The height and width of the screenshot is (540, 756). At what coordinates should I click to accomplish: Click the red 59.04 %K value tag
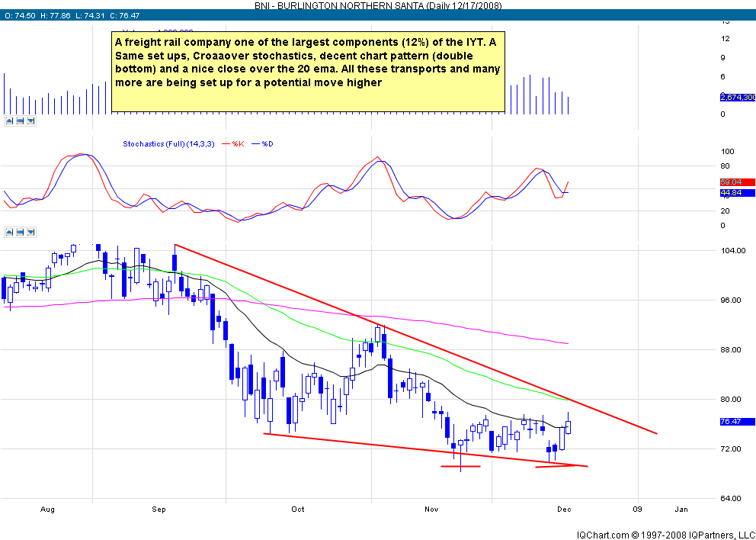tap(738, 182)
